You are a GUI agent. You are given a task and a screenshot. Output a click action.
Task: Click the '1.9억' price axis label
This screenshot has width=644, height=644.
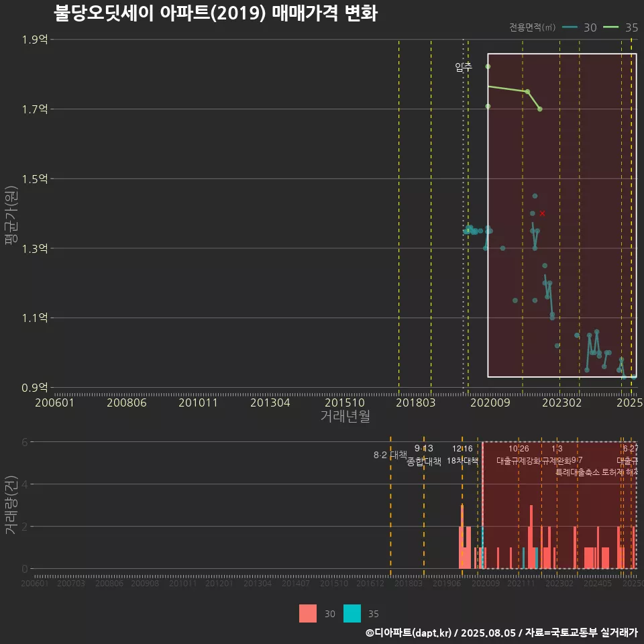34,40
